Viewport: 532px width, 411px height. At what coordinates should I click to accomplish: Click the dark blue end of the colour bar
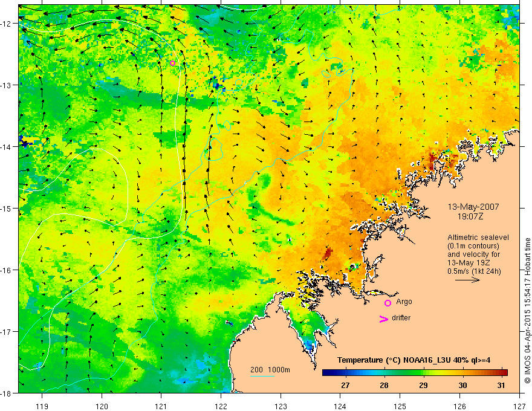pyautogui.click(x=327, y=372)
